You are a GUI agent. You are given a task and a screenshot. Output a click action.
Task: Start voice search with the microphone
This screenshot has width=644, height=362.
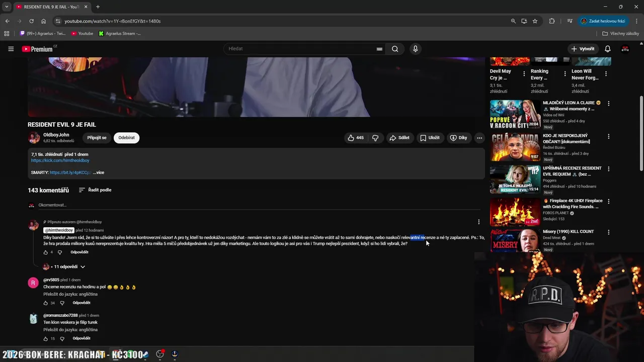[x=415, y=49]
